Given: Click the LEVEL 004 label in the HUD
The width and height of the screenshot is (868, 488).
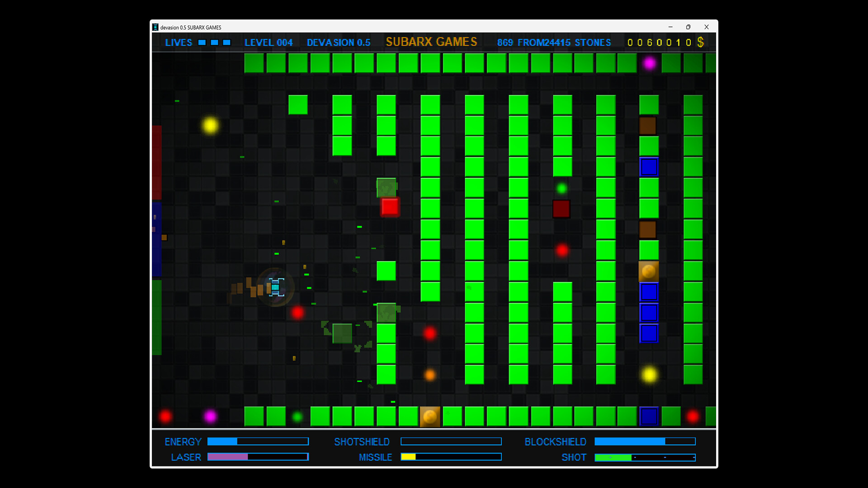Looking at the screenshot, I should coord(269,42).
